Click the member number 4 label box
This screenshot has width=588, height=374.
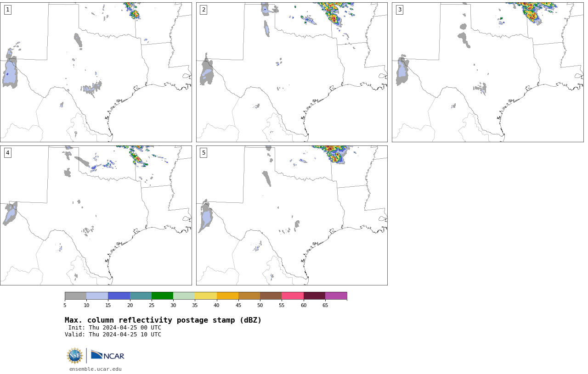tap(7, 153)
